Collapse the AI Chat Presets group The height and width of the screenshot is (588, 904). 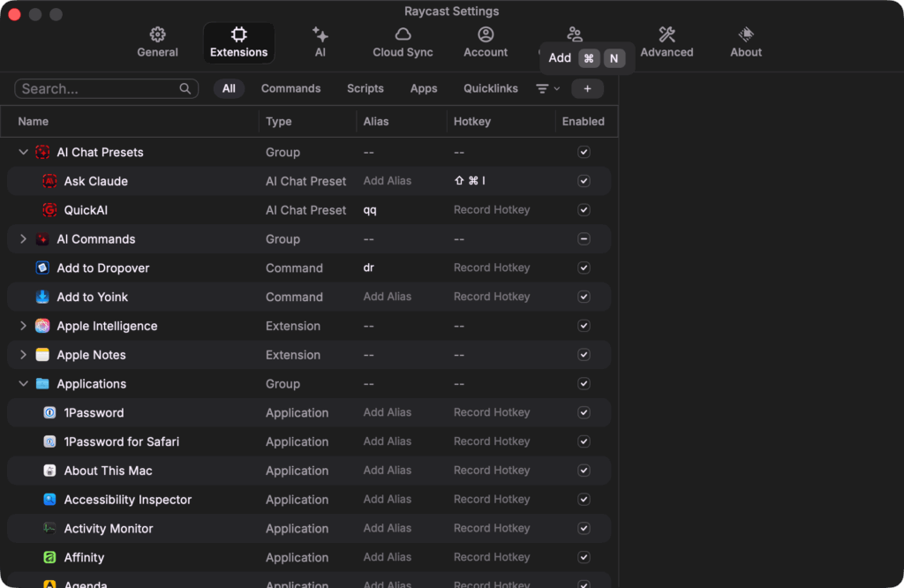click(23, 152)
